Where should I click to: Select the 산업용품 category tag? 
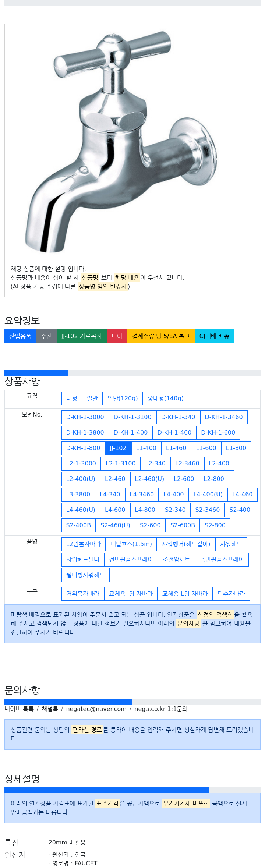coord(20,336)
